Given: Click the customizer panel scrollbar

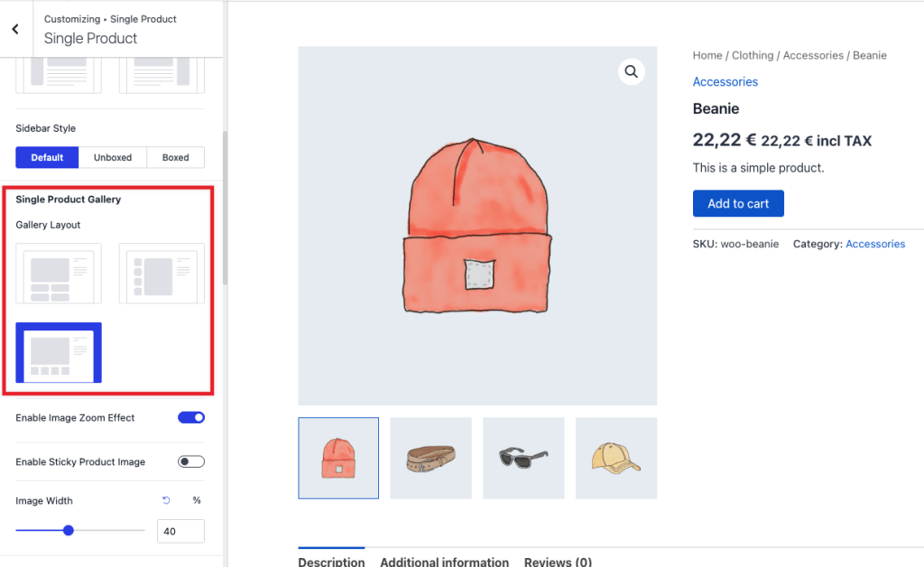Looking at the screenshot, I should (225, 208).
